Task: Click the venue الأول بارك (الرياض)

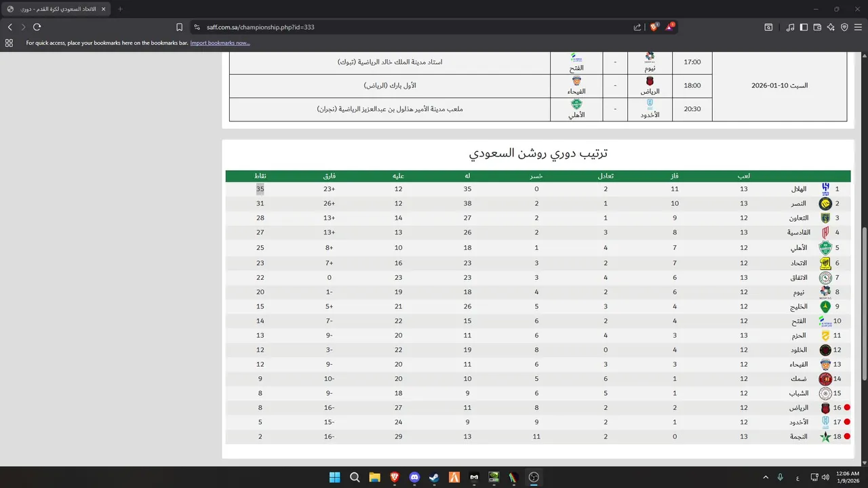Action: (x=390, y=86)
